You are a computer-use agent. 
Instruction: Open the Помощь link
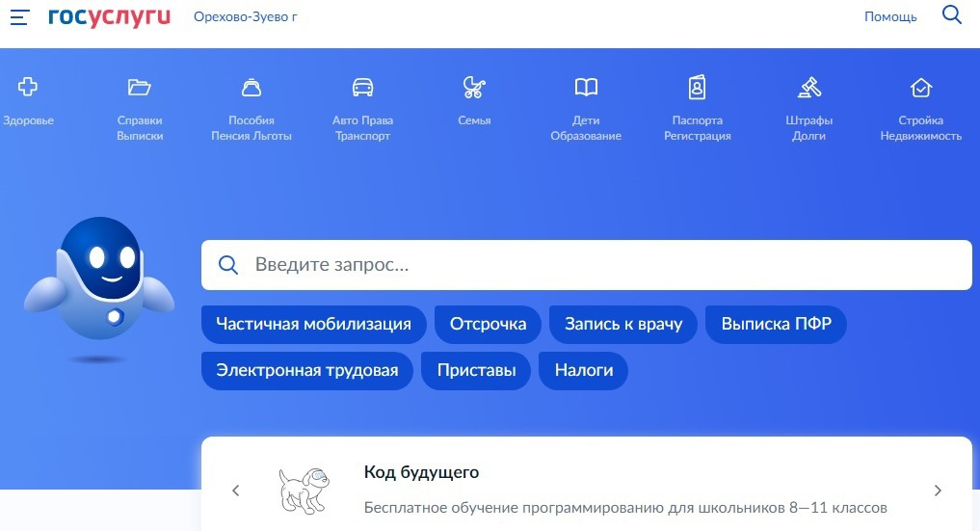point(890,17)
